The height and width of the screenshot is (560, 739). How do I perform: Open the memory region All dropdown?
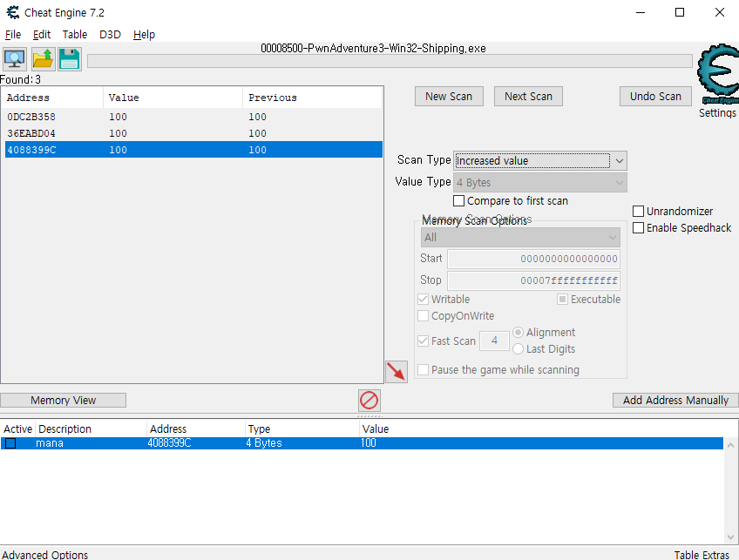pos(520,238)
